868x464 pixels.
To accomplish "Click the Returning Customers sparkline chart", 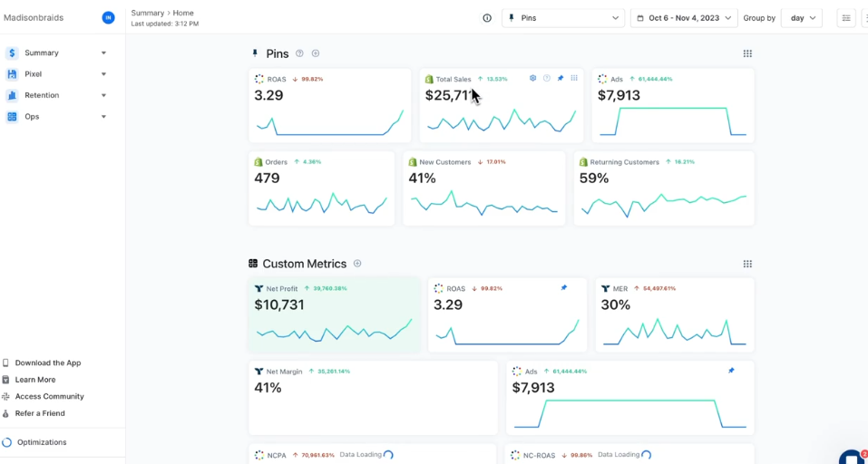I will click(x=664, y=205).
